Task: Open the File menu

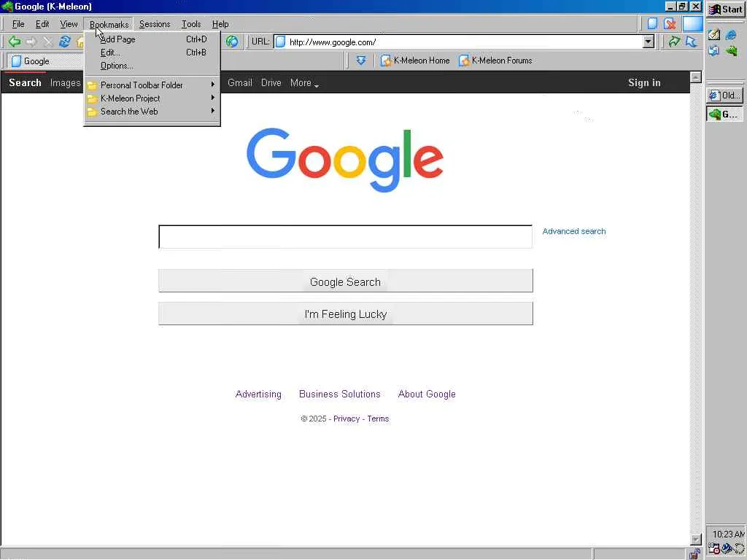Action: pos(18,24)
